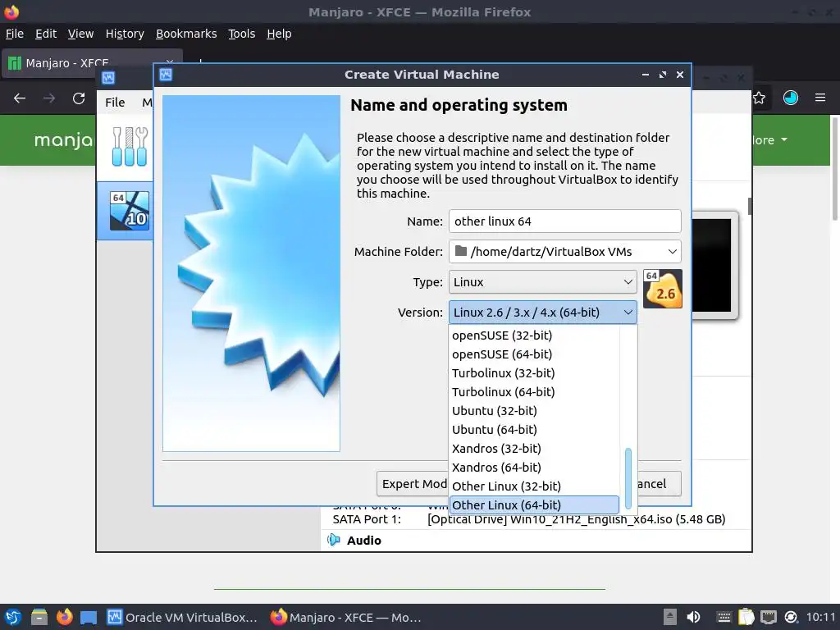Open File menu in VirtualBox Manager
The image size is (840, 630).
click(115, 103)
